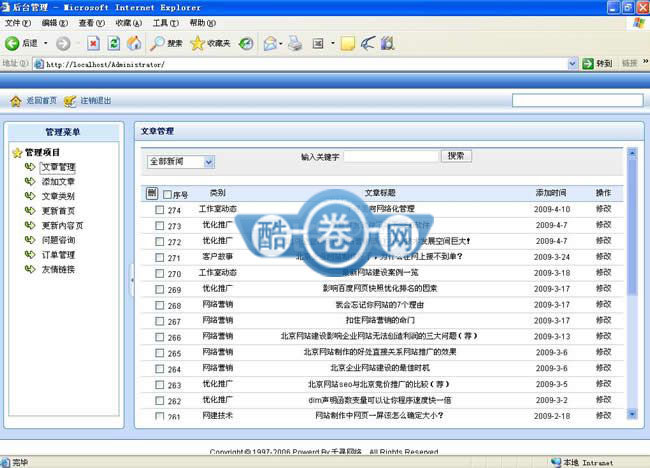Open the 帮助 menu
The height and width of the screenshot is (468, 650).
pos(202,23)
